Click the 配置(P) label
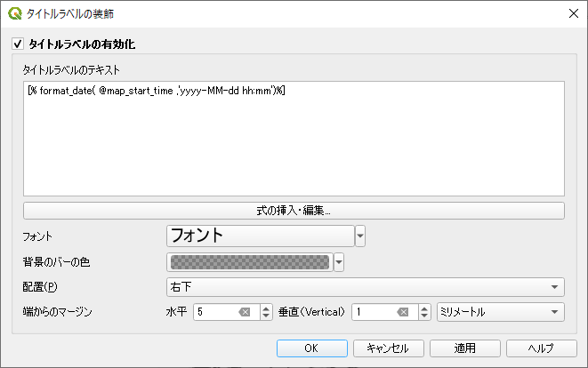This screenshot has width=588, height=368. pos(40,287)
